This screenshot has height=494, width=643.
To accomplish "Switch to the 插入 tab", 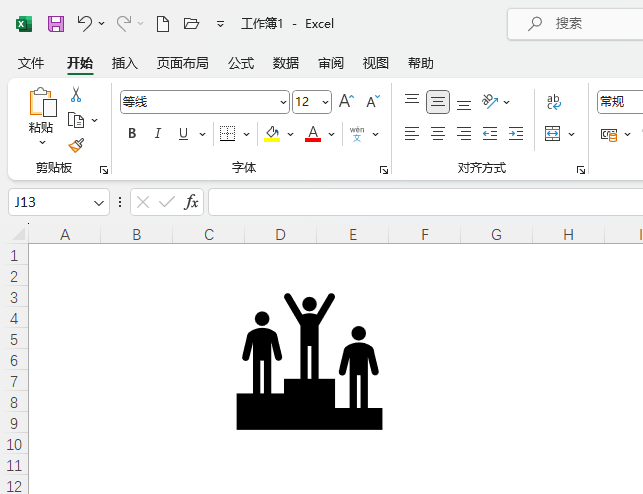I will pyautogui.click(x=125, y=63).
